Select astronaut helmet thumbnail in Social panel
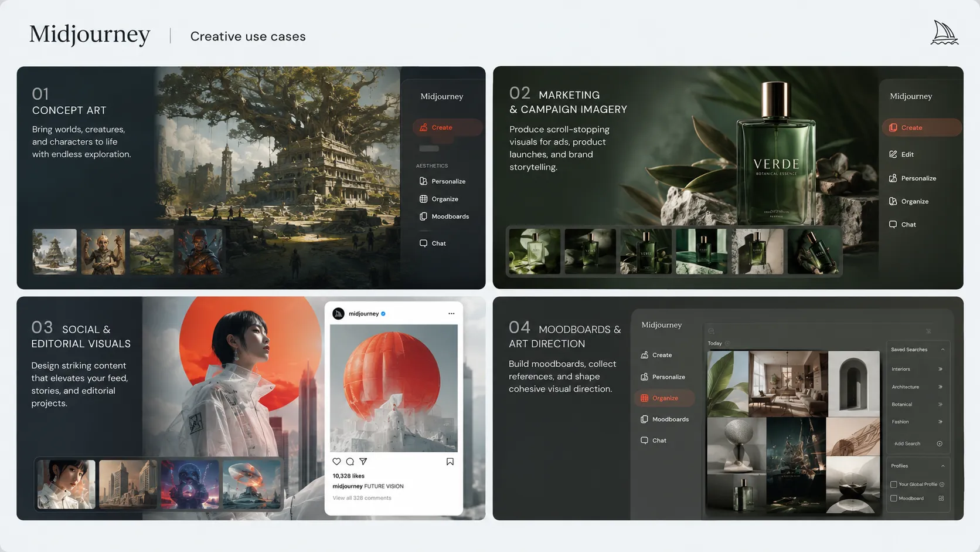The image size is (980, 552). tap(190, 484)
